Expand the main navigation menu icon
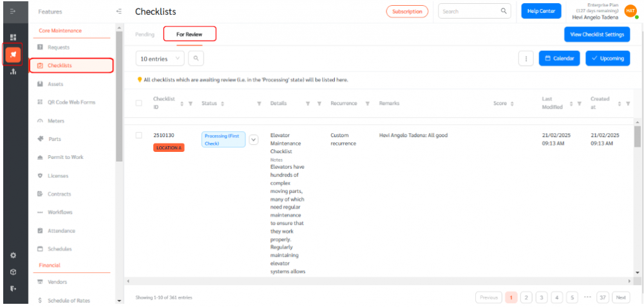 pyautogui.click(x=12, y=11)
